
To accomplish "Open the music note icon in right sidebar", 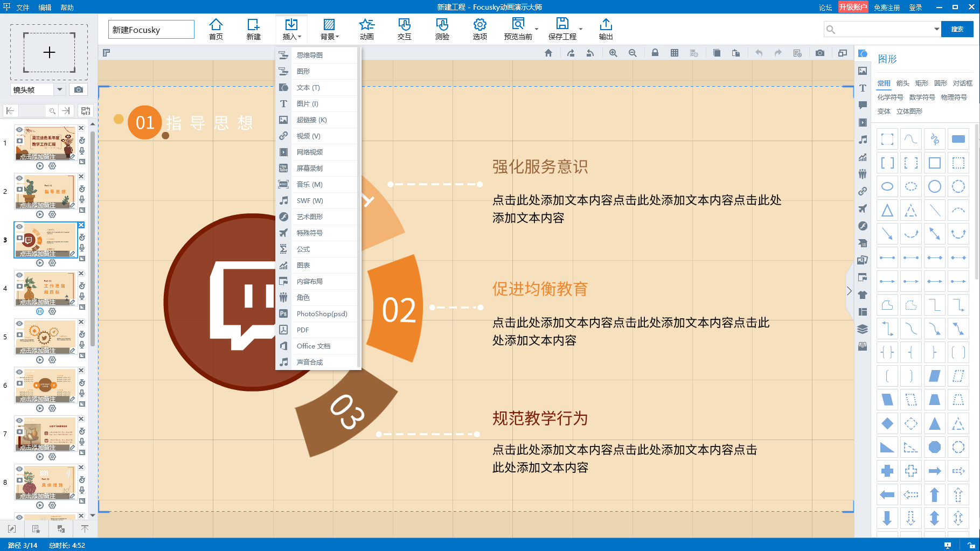I will click(x=863, y=140).
